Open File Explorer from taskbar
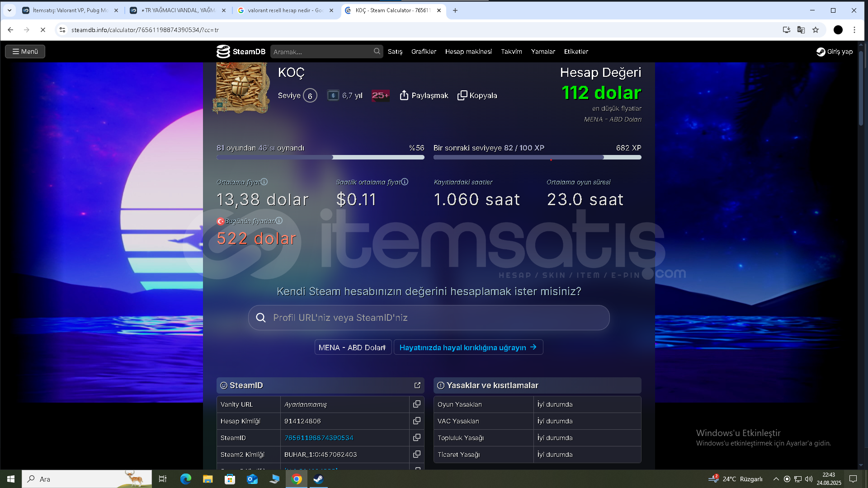868x488 pixels. [208, 479]
